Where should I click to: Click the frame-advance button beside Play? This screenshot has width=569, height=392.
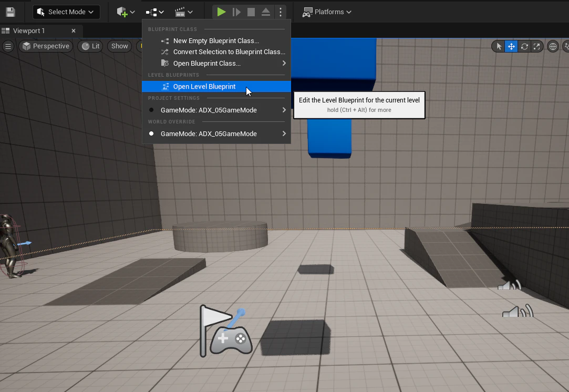[x=236, y=12]
